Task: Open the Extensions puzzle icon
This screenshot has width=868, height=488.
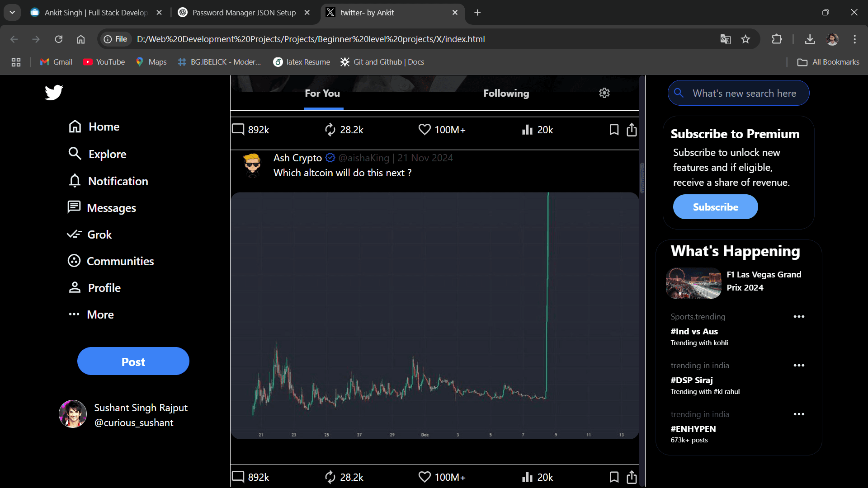Action: [x=777, y=39]
